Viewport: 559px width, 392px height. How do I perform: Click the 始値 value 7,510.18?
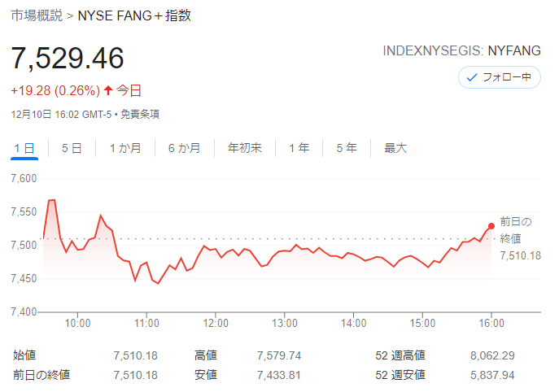tap(135, 355)
